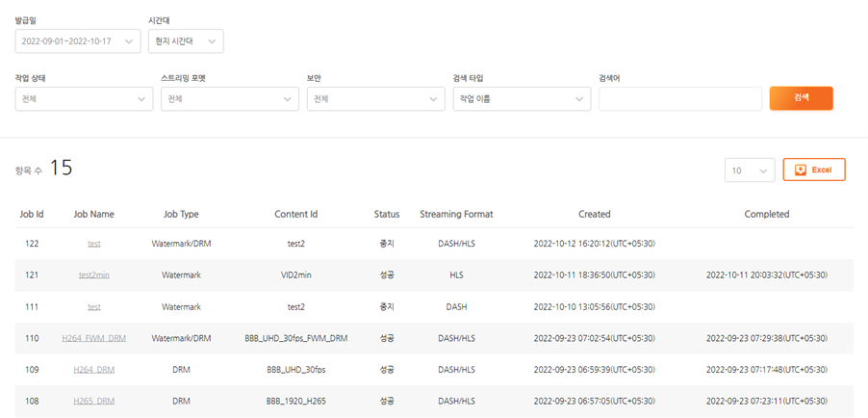Viewport: 868px width, 418px height.
Task: Open the 발급일 date range picker
Action: point(78,40)
